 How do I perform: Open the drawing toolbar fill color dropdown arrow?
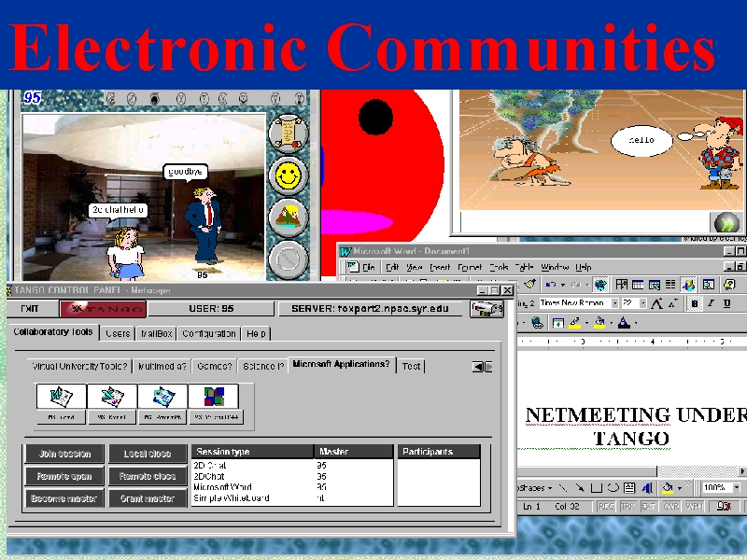680,487
